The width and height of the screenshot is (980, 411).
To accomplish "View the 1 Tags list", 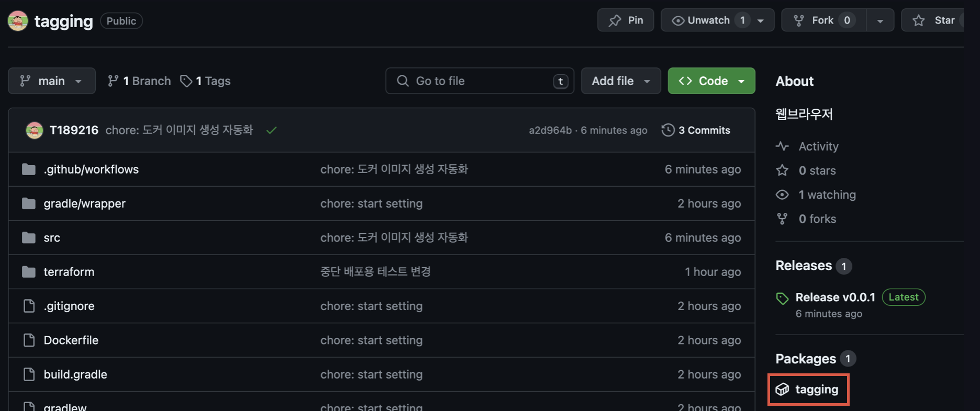I will pos(206,81).
